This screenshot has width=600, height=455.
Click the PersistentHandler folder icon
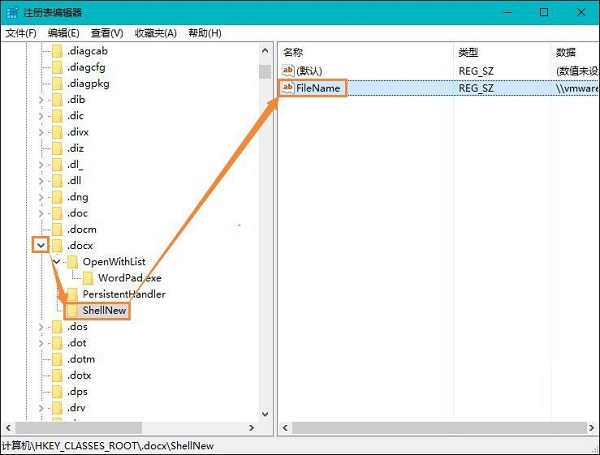coord(71,294)
